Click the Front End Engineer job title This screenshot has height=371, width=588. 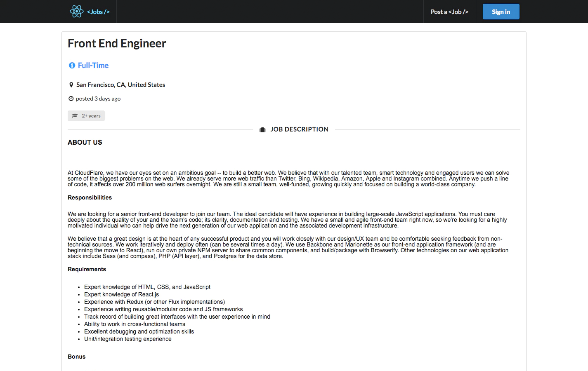(117, 43)
